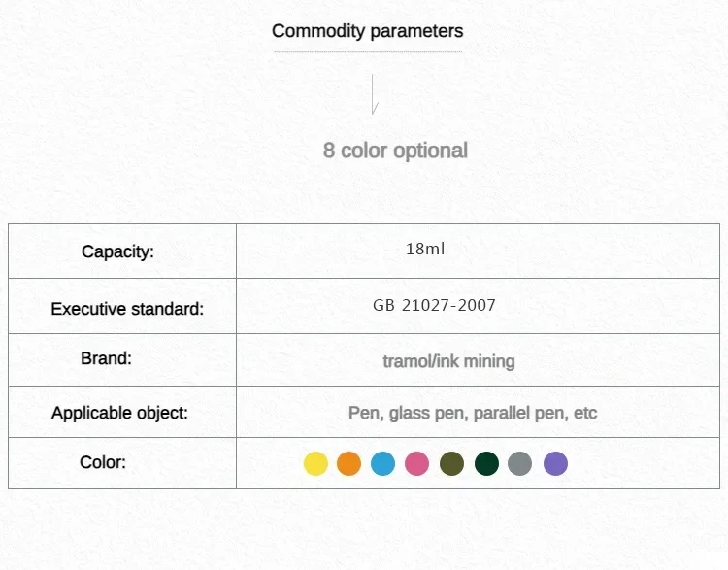Click the Executive standard label
The image size is (728, 570).
(127, 310)
